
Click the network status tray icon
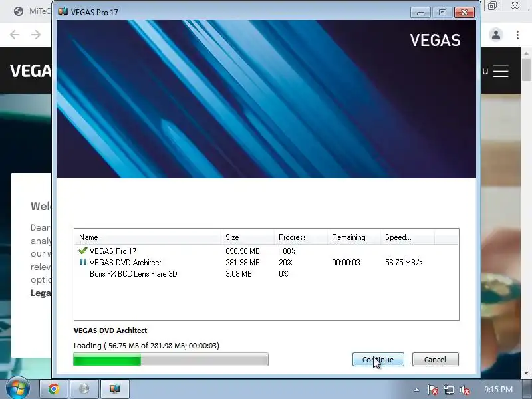tap(448, 390)
